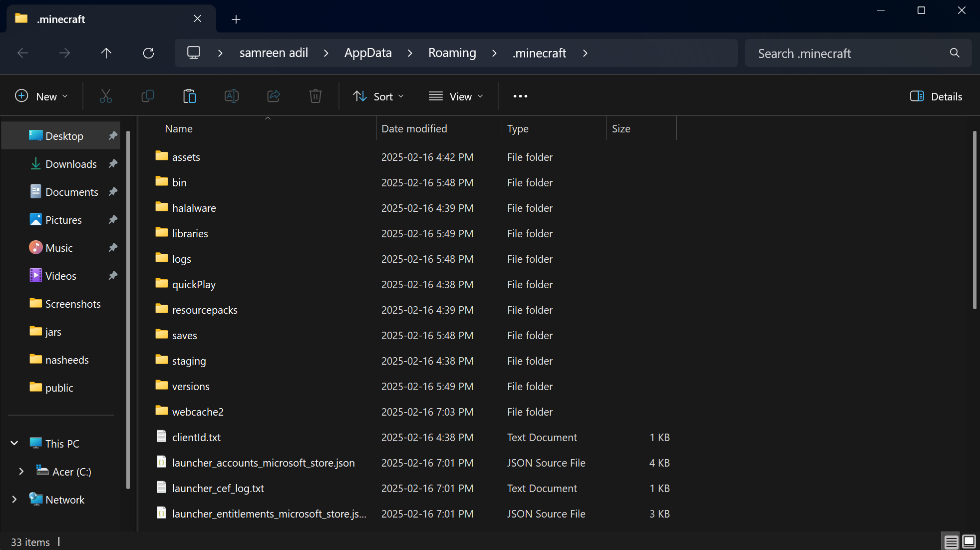The image size is (980, 550).
Task: Open the See more three-dots menu
Action: [520, 96]
